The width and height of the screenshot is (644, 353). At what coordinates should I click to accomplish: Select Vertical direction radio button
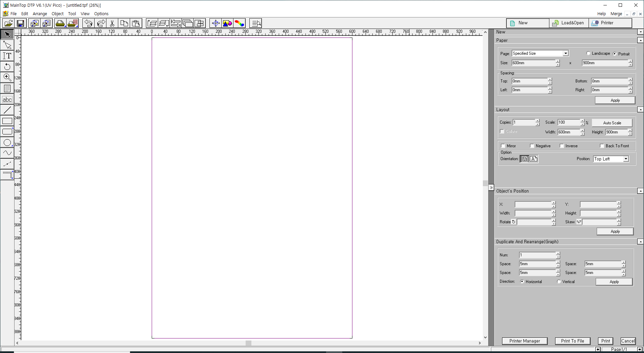[x=559, y=282]
